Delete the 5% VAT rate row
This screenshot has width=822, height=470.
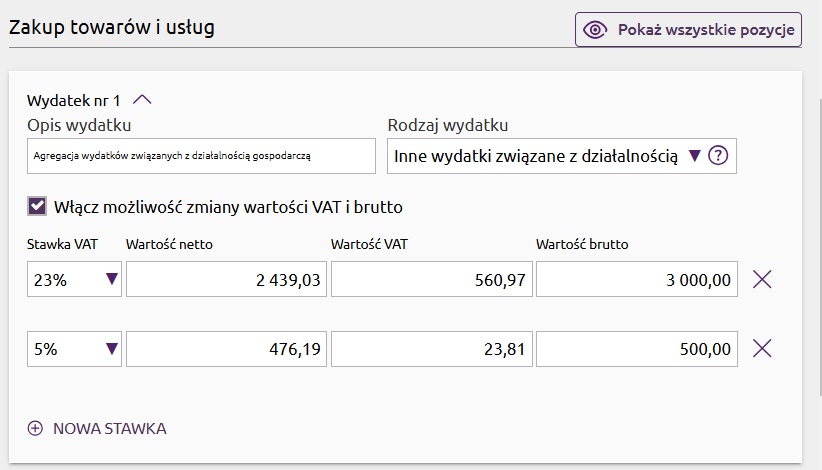click(x=762, y=348)
